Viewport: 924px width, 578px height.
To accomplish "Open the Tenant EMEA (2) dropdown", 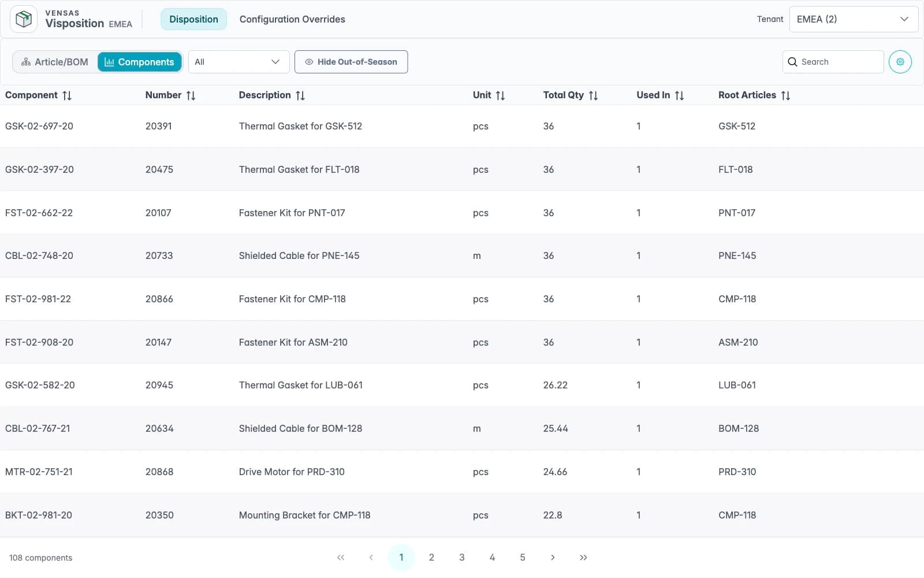I will click(854, 19).
